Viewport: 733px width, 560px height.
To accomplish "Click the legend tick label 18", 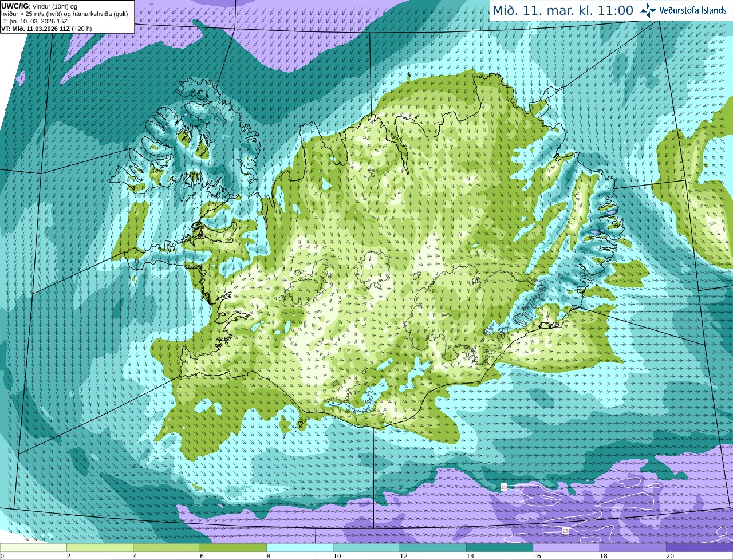I will pos(604,556).
